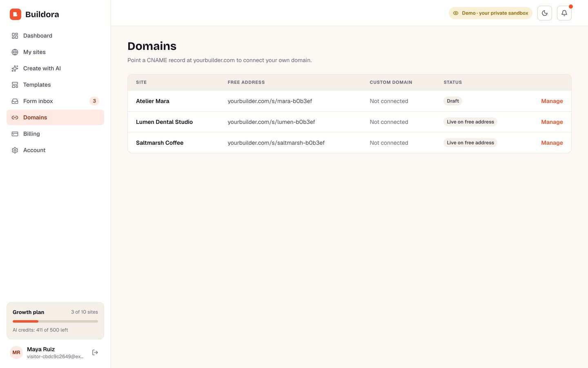588x368 pixels.
Task: Click yourbuilder.com/s/lumen-b0b3ef address
Action: point(271,122)
